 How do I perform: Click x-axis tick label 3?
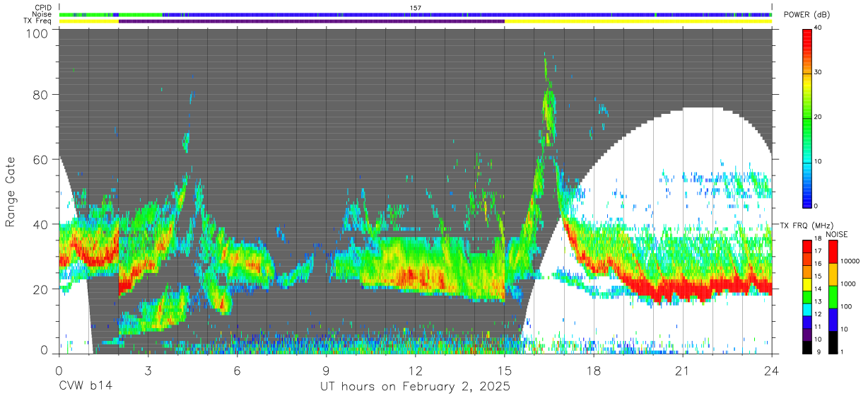[x=148, y=370]
